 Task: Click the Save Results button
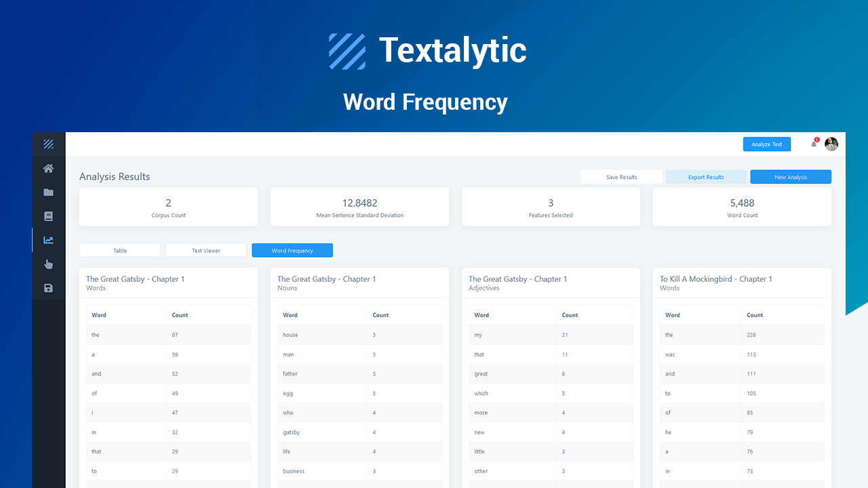(x=621, y=176)
